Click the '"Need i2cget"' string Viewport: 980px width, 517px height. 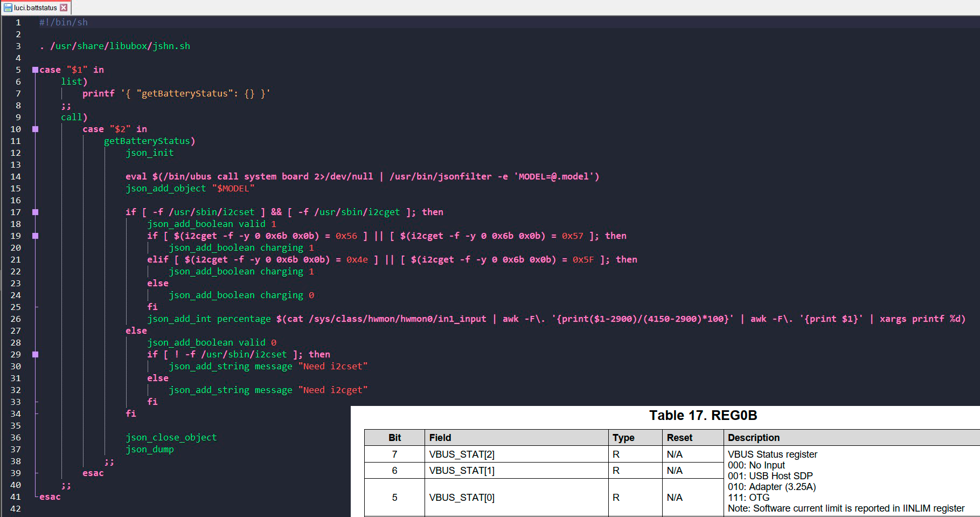click(333, 390)
